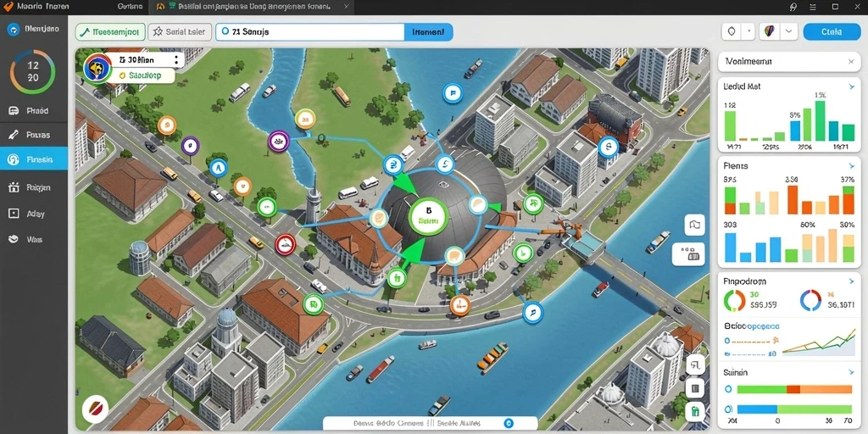Click the blue button beside search field

coord(428,32)
